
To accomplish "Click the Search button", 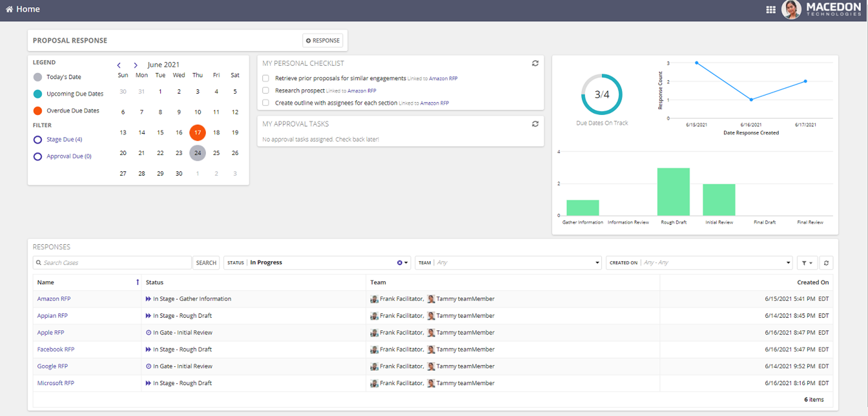I will pyautogui.click(x=206, y=263).
